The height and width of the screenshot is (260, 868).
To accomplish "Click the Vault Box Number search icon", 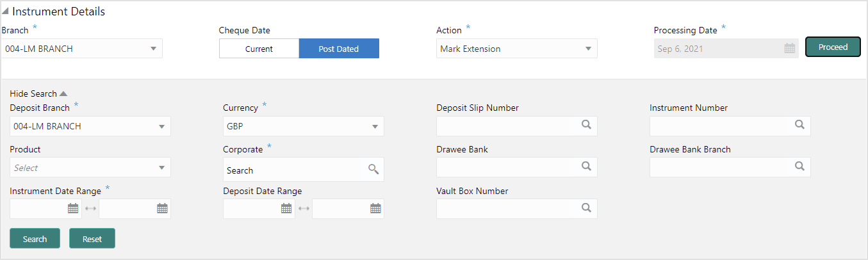I will click(x=586, y=208).
